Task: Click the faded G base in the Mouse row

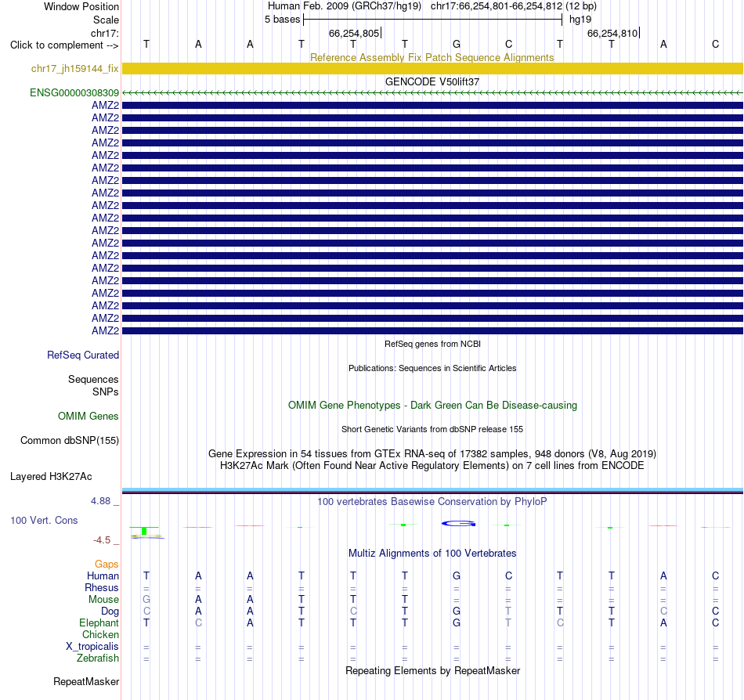Action: [x=146, y=600]
